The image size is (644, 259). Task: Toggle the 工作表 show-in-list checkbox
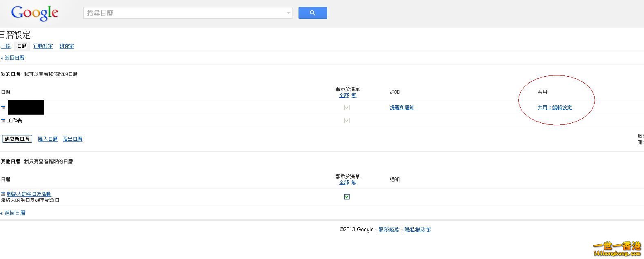click(347, 121)
